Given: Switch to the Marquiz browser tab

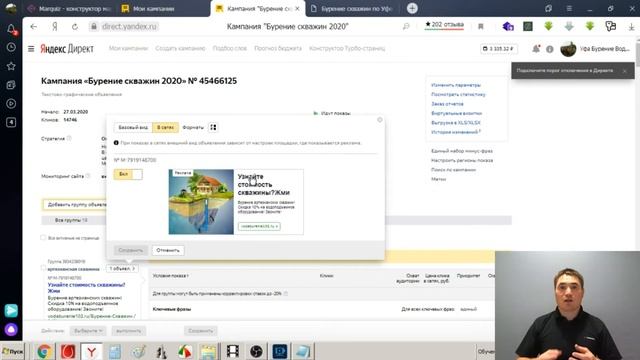Looking at the screenshot, I should pyautogui.click(x=69, y=9).
